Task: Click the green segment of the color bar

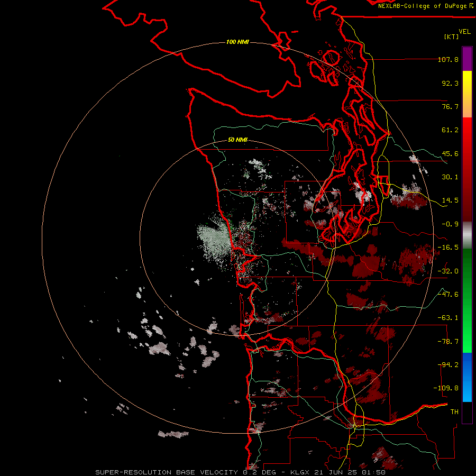Action: pos(467,300)
